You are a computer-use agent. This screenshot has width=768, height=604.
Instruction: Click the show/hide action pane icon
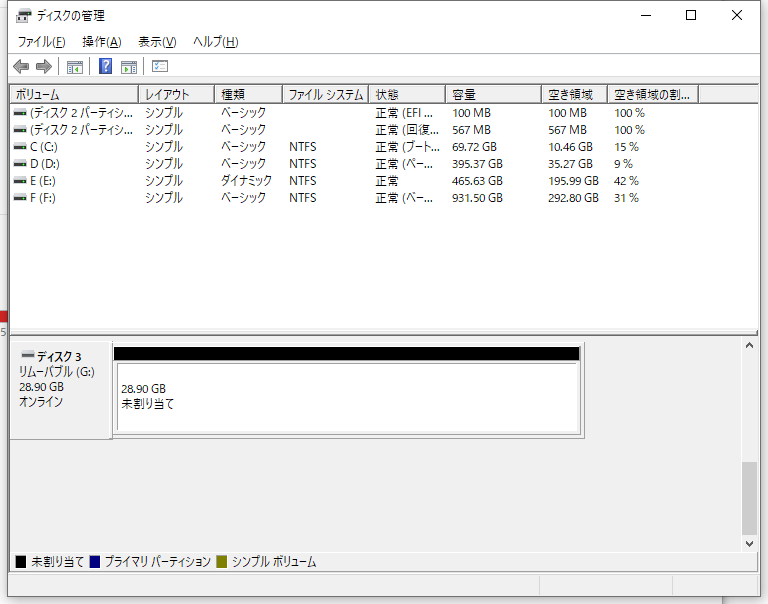[129, 67]
